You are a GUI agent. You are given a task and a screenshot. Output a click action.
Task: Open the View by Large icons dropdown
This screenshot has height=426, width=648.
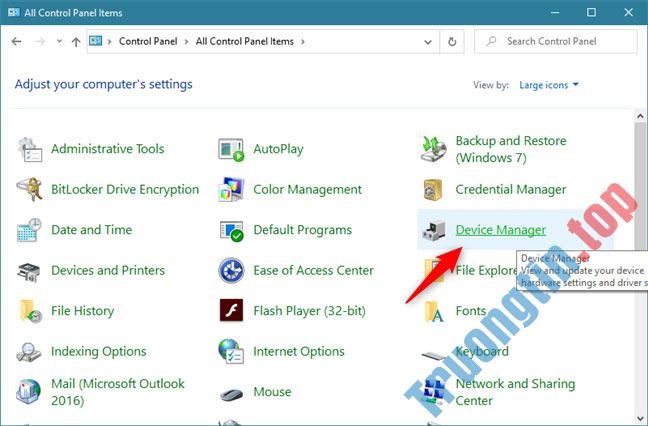(x=549, y=85)
